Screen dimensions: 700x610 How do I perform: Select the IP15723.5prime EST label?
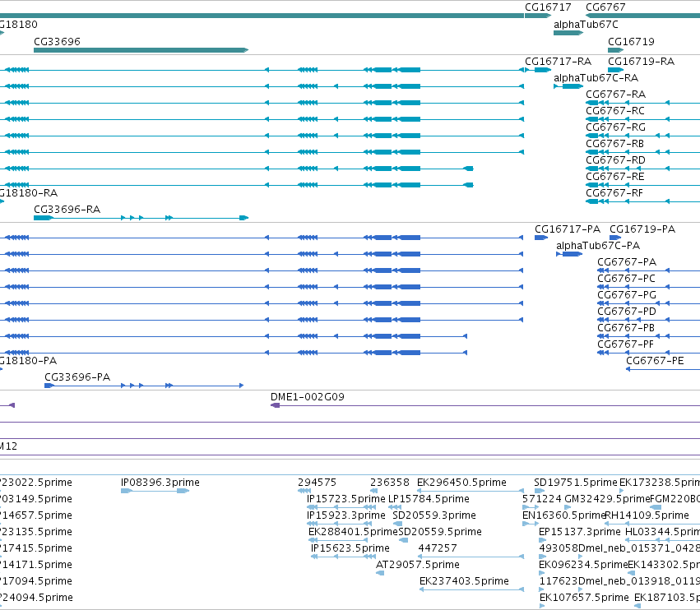point(346,499)
